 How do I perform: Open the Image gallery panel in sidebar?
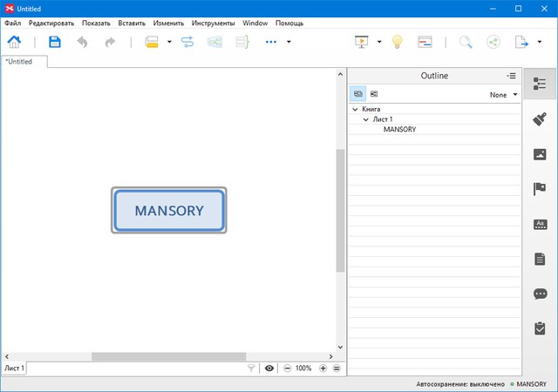point(540,154)
